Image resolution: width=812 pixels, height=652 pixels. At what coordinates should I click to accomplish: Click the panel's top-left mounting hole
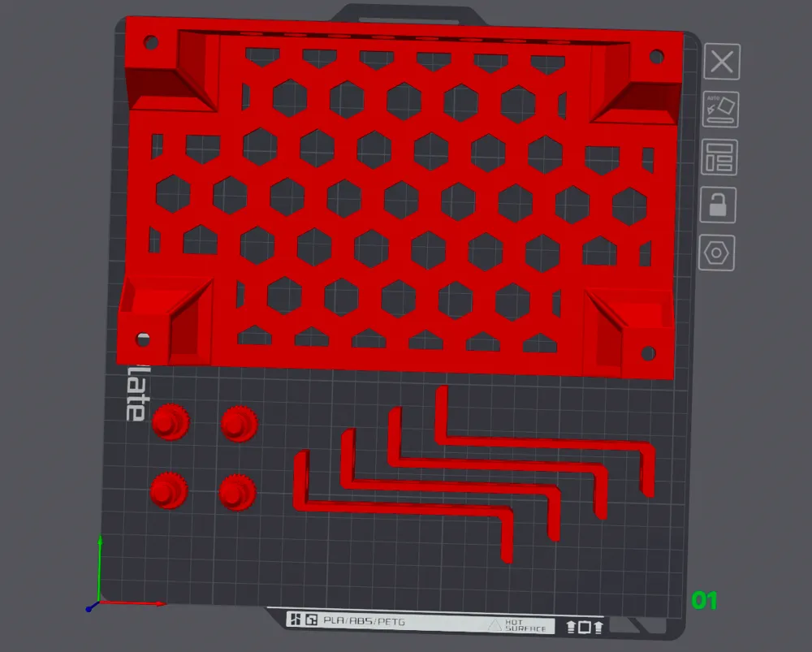pos(151,42)
